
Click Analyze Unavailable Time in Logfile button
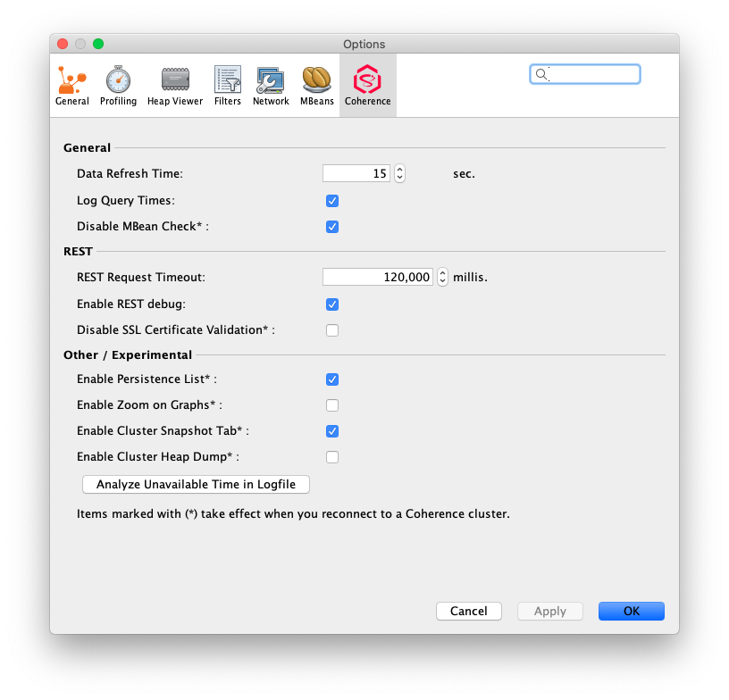(196, 484)
